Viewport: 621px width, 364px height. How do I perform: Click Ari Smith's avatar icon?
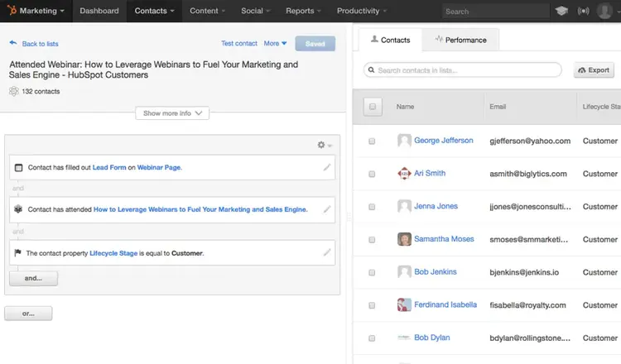[x=404, y=173]
